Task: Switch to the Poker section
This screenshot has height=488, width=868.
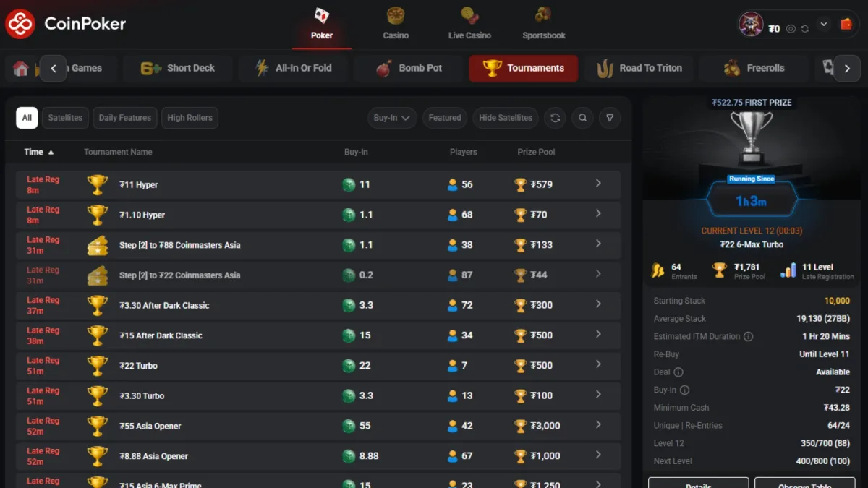Action: click(322, 24)
